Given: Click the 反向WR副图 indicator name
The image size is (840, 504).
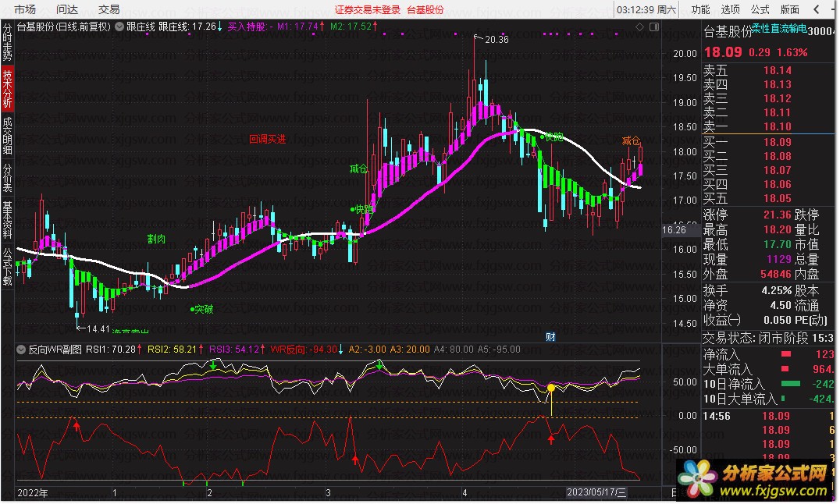Looking at the screenshot, I should tap(55, 350).
